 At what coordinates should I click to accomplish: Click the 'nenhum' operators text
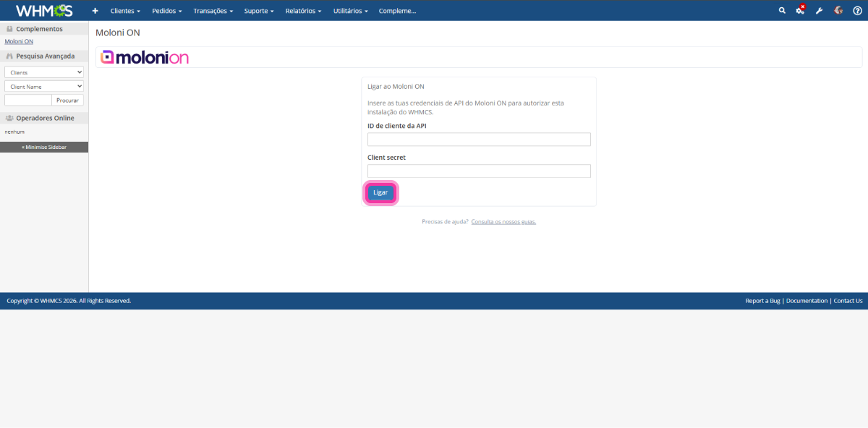[x=14, y=132]
